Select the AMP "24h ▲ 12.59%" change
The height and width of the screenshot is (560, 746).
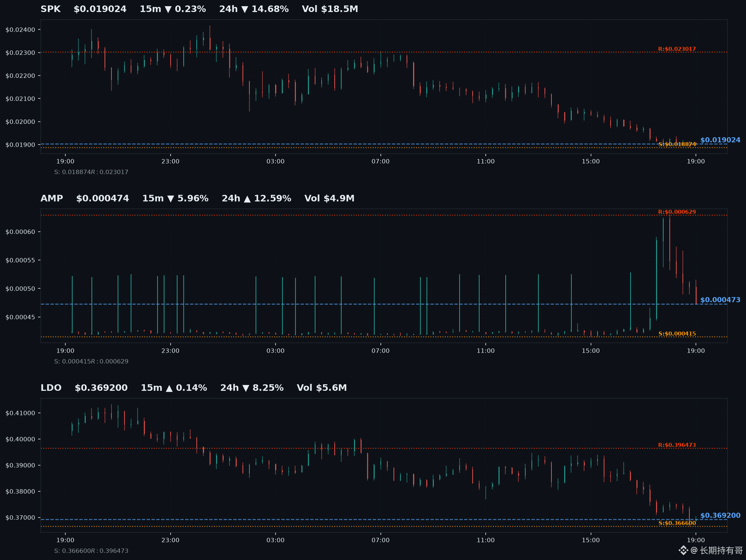pyautogui.click(x=256, y=199)
